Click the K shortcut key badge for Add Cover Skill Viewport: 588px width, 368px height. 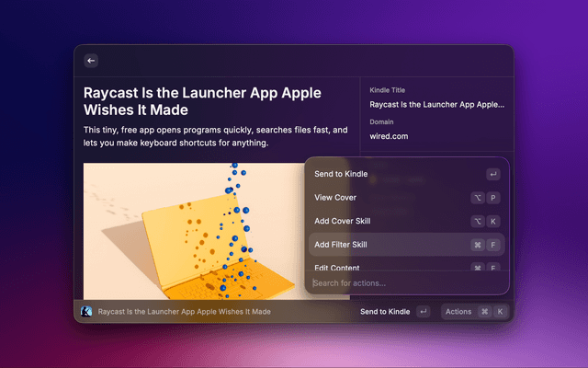pyautogui.click(x=493, y=222)
